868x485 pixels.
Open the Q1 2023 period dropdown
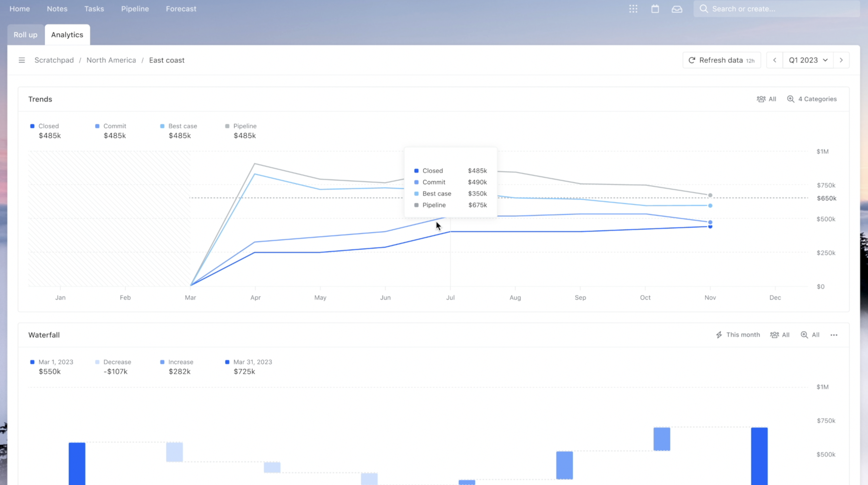[x=808, y=60]
